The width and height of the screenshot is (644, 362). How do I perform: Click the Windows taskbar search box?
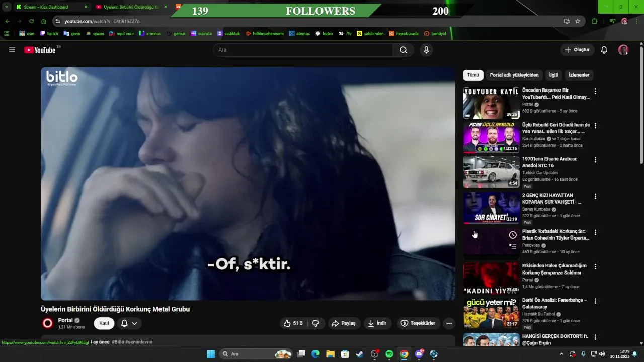(x=257, y=354)
